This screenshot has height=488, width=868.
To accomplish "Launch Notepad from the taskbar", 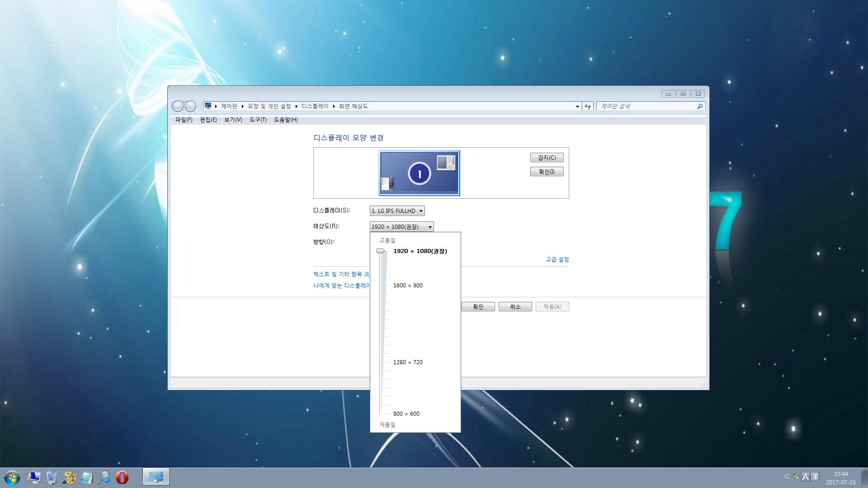I will pyautogui.click(x=87, y=478).
